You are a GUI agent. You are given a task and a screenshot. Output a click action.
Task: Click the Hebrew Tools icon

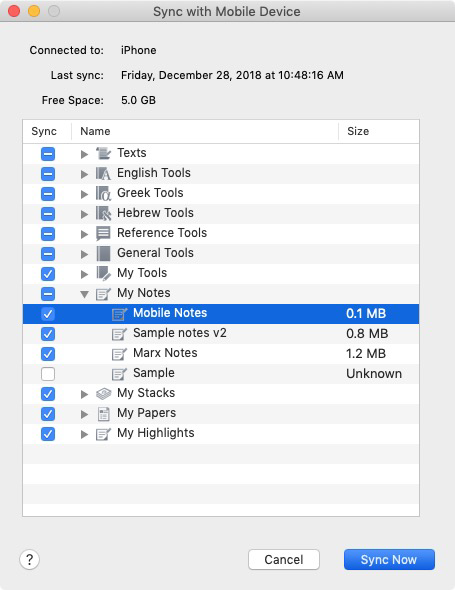[x=103, y=213]
